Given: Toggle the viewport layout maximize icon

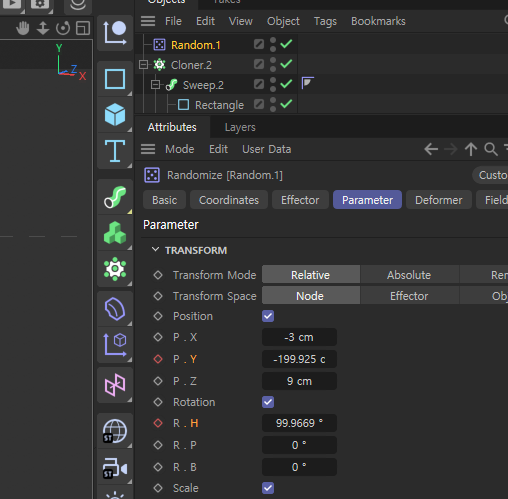Looking at the screenshot, I should tap(83, 28).
